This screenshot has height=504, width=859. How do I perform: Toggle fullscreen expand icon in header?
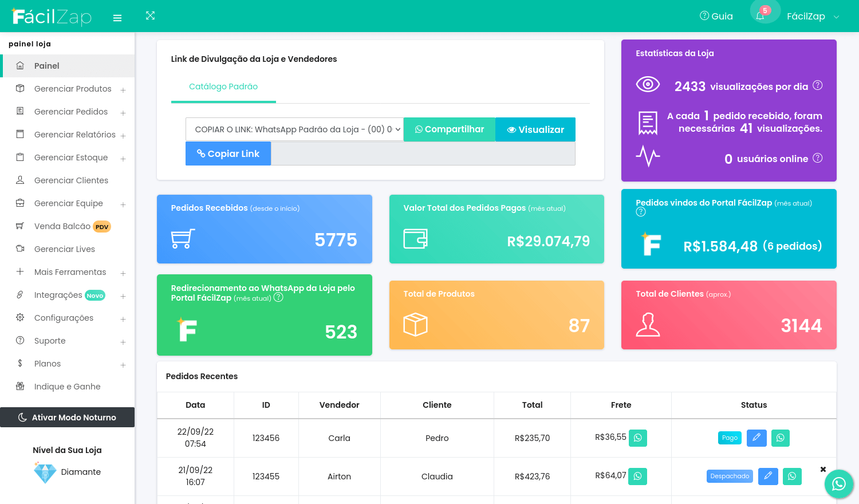click(151, 15)
